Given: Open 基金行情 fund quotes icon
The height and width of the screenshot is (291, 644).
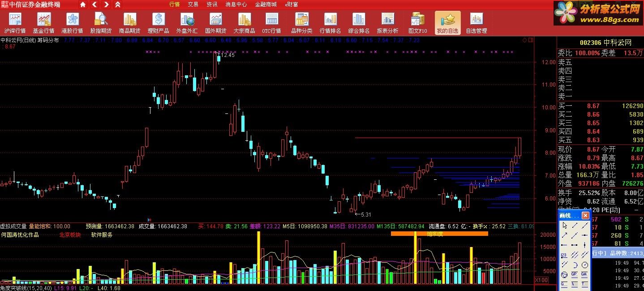Looking at the screenshot, I should pos(43,22).
